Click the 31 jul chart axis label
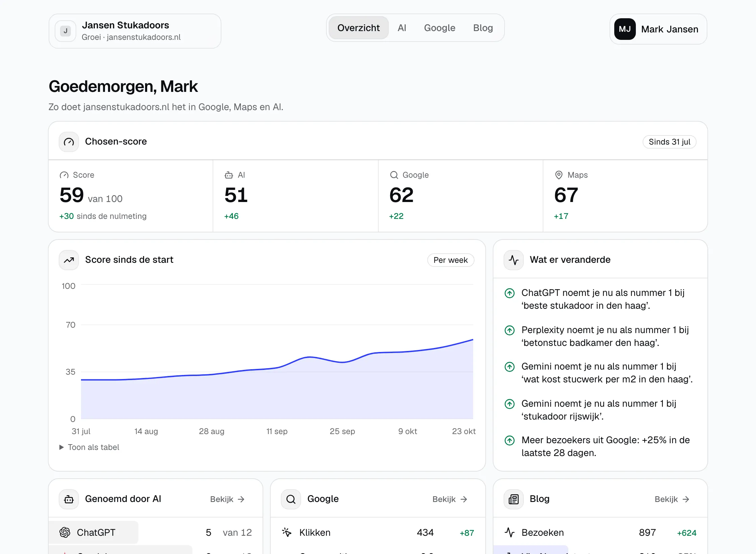The image size is (756, 554). (x=81, y=431)
